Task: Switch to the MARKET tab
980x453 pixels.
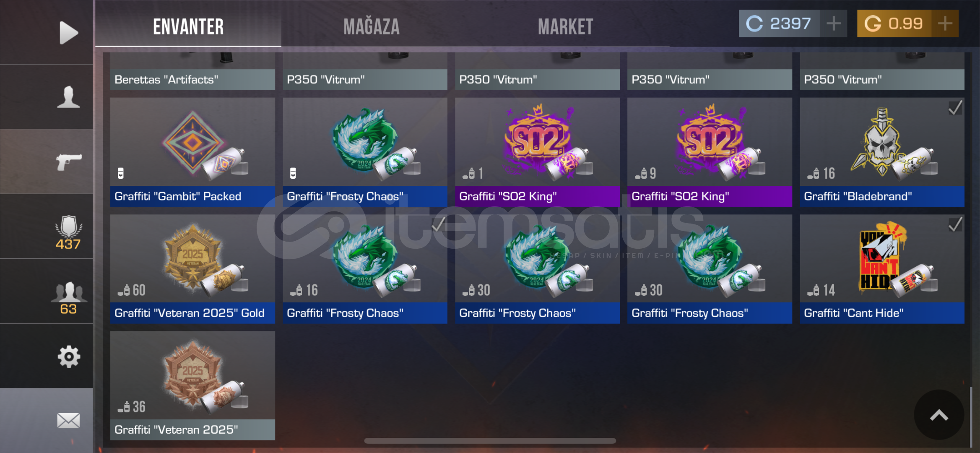Action: (x=566, y=27)
